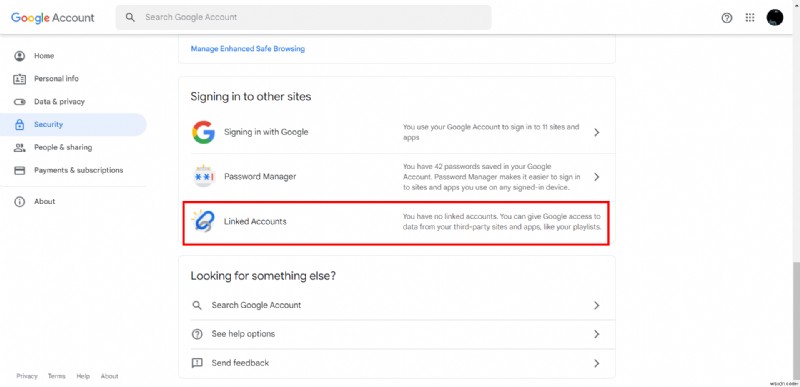Image resolution: width=800 pixels, height=387 pixels.
Task: Click Search Google Account list row
Action: (397, 305)
